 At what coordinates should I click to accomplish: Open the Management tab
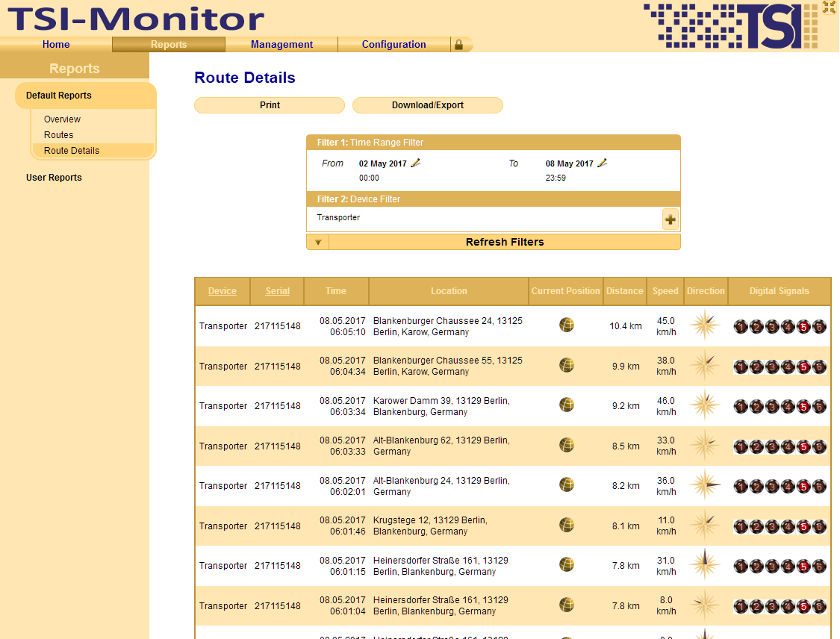[281, 45]
